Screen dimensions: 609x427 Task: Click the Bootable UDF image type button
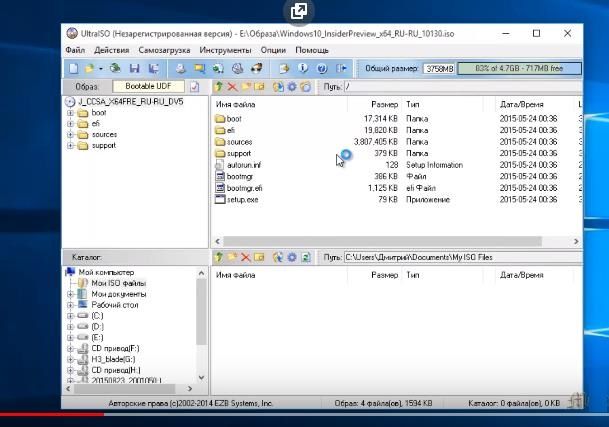point(148,86)
